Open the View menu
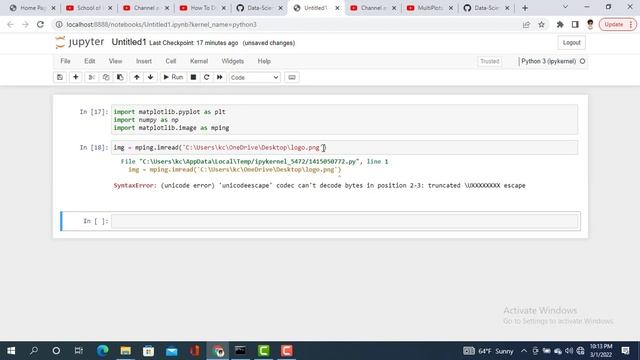640x360 pixels. tap(115, 61)
